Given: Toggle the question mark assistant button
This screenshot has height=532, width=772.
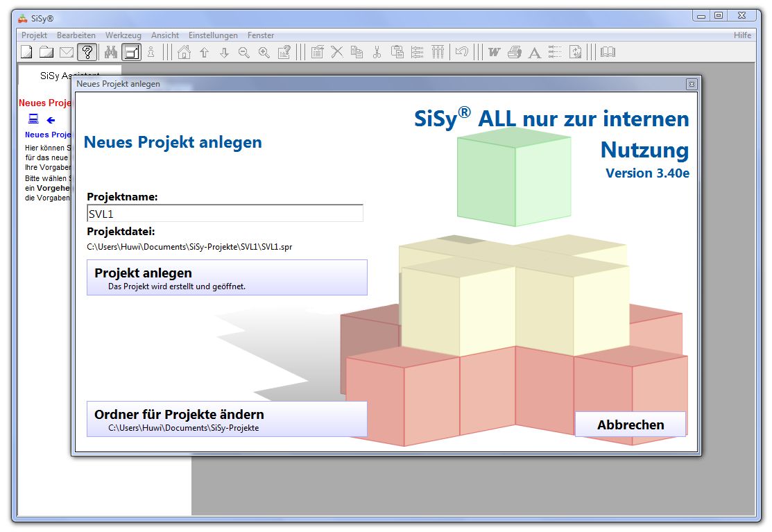Looking at the screenshot, I should pos(87,52).
